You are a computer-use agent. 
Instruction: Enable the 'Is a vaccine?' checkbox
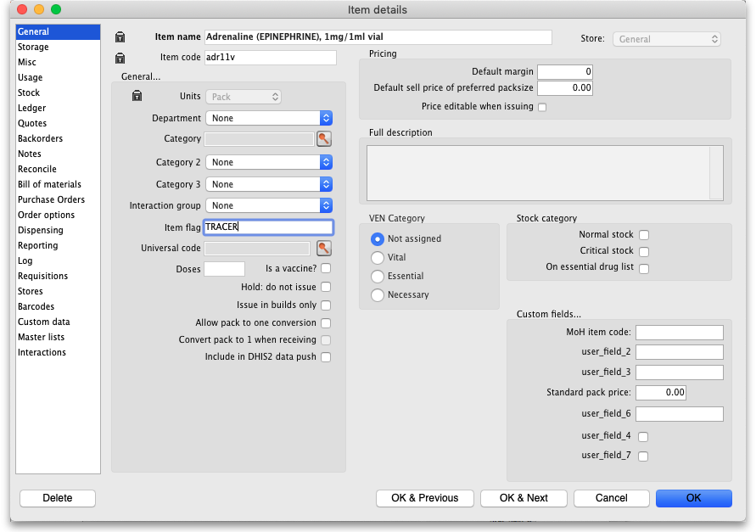click(x=326, y=269)
